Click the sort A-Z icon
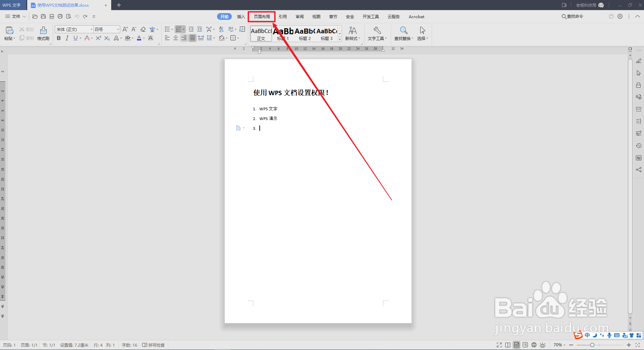 [221, 29]
